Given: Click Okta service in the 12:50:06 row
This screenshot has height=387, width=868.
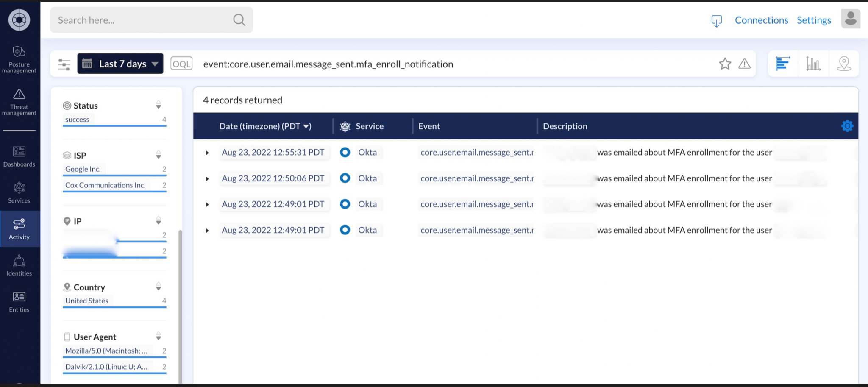Looking at the screenshot, I should [x=367, y=178].
